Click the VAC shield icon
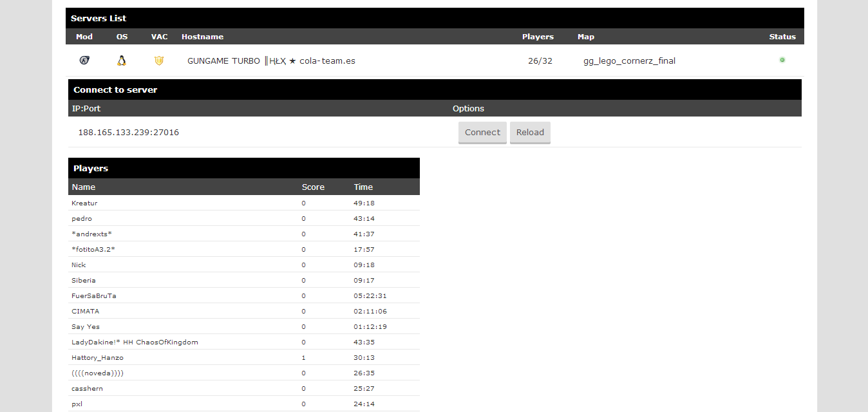This screenshot has width=868, height=412. (x=159, y=61)
